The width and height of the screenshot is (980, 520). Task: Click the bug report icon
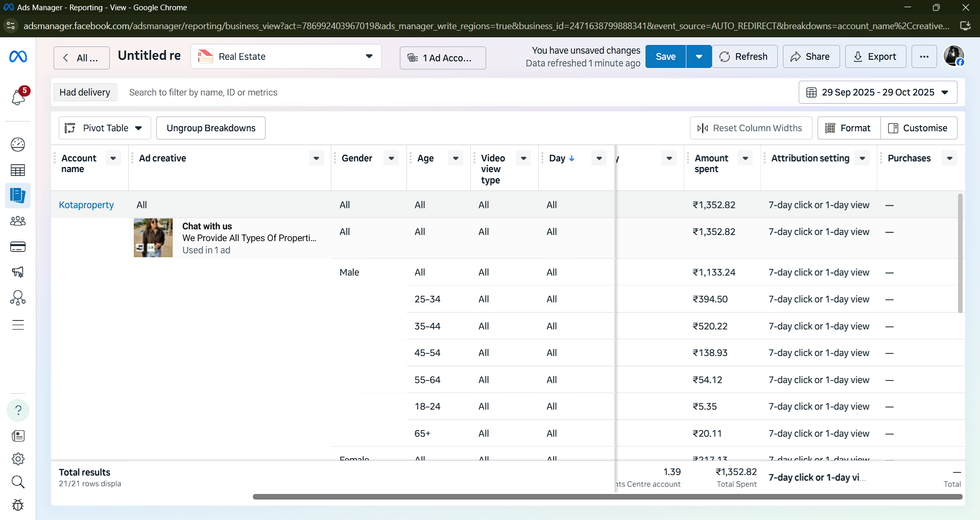coord(18,505)
